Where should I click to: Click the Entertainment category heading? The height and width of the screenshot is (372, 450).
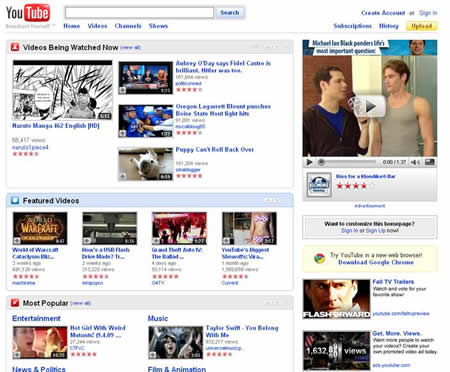pos(36,318)
